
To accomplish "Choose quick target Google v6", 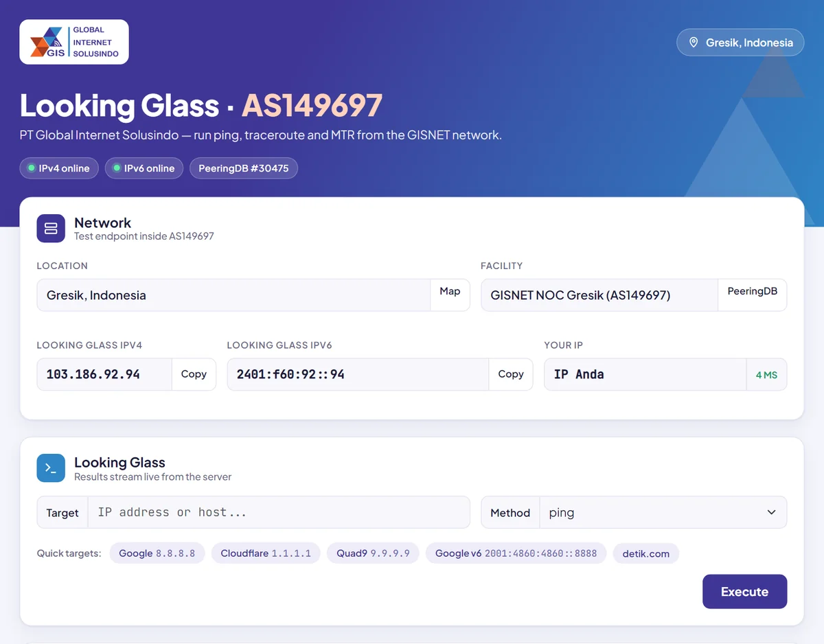I will tap(516, 553).
